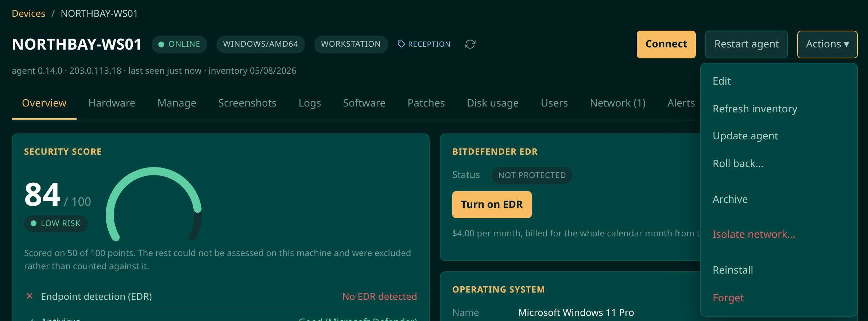Image resolution: width=868 pixels, height=321 pixels.
Task: Click the Microsoft Windows 11 Pro value
Action: [576, 312]
